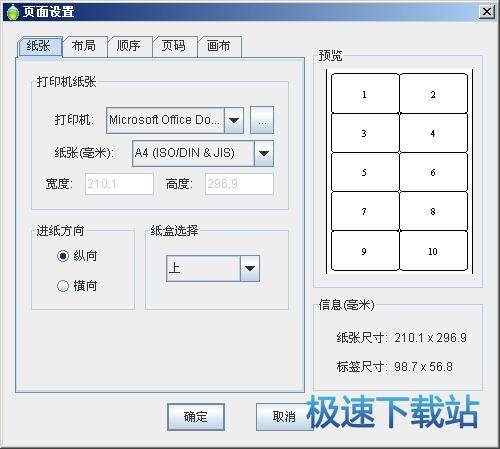
Task: Open the 布局 tab
Action: pos(84,46)
